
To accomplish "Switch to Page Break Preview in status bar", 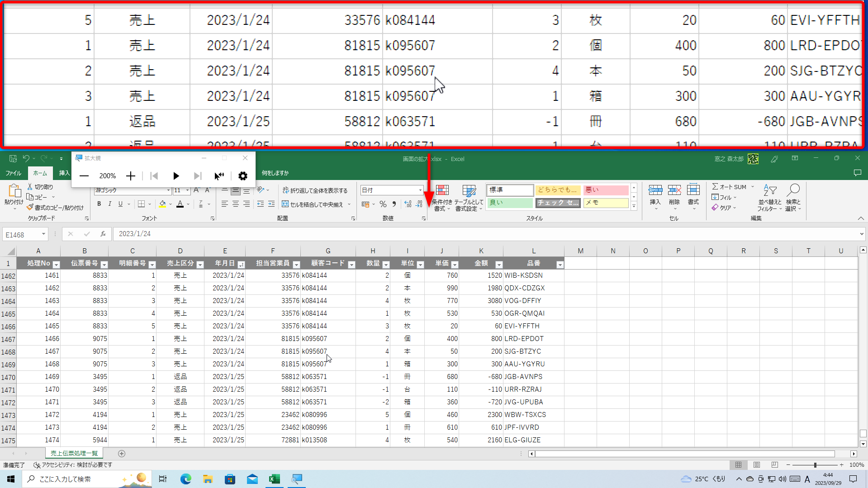I will pos(775,465).
